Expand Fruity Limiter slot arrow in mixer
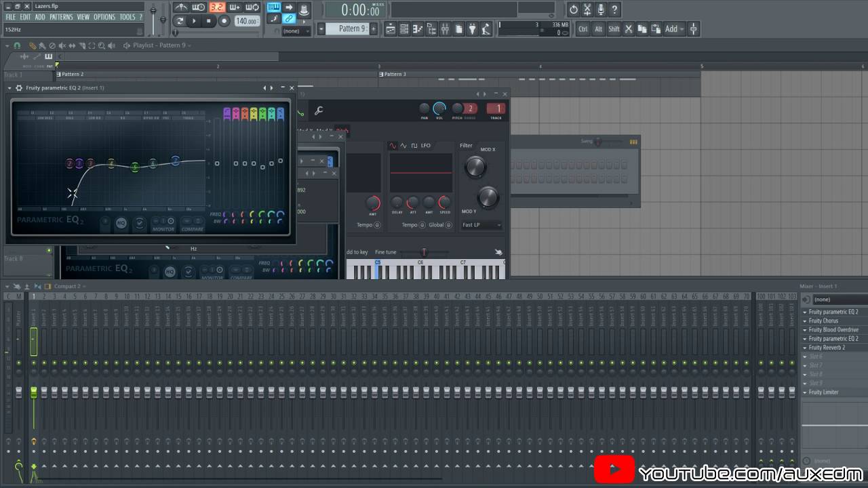This screenshot has height=488, width=868. [x=805, y=392]
